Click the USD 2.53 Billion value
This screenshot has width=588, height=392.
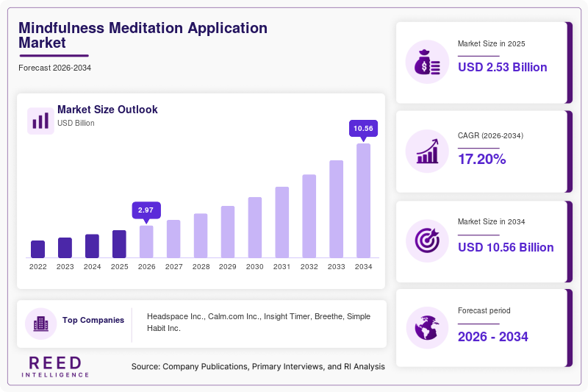pos(503,67)
